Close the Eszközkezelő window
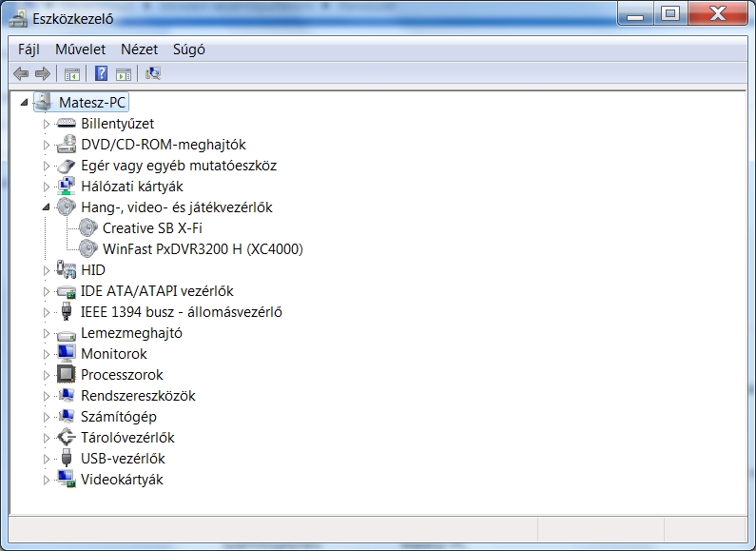 [x=718, y=13]
